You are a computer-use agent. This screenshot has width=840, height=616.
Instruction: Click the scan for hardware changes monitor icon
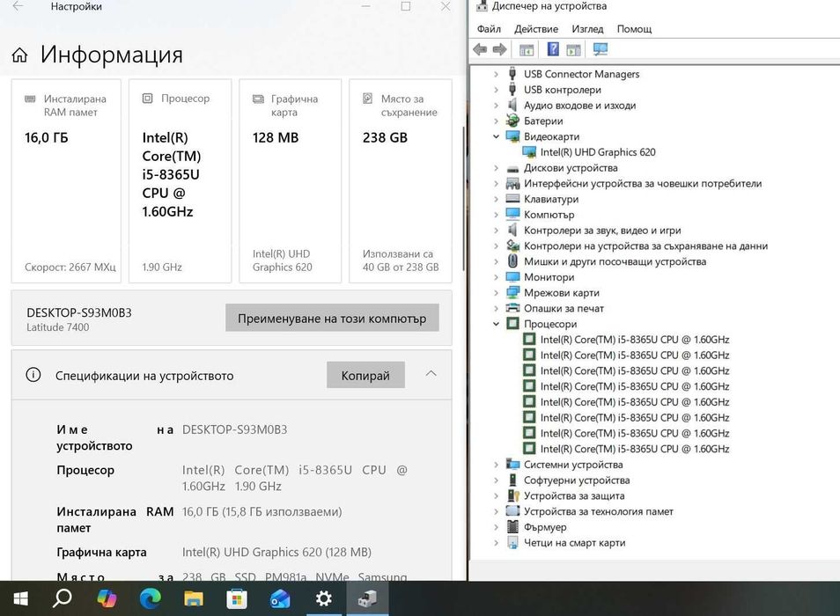click(600, 50)
